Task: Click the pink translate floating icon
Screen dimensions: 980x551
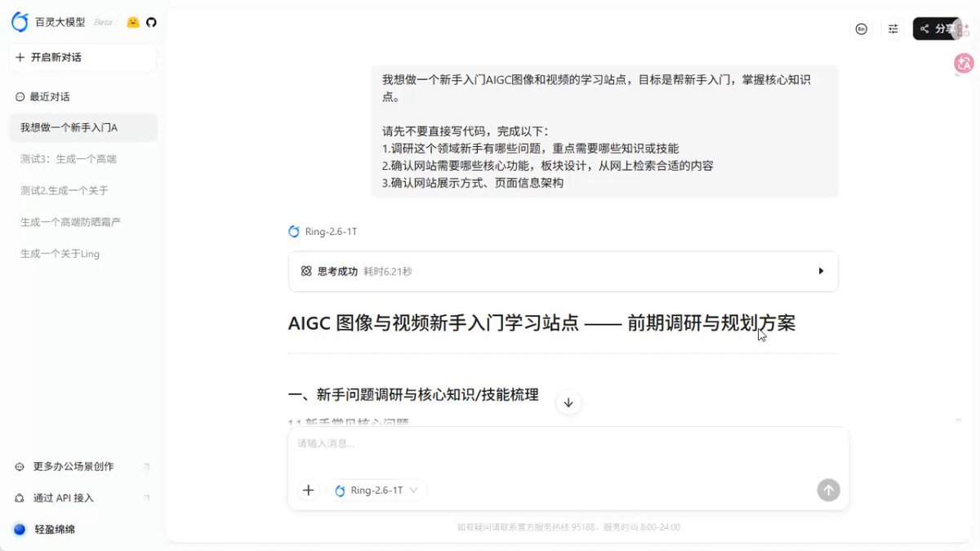Action: tap(964, 63)
